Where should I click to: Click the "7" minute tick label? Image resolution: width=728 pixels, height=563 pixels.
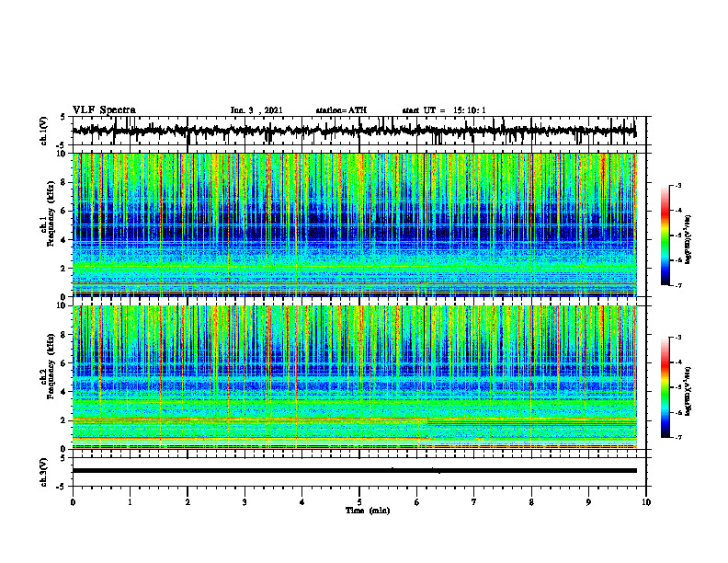pos(474,502)
